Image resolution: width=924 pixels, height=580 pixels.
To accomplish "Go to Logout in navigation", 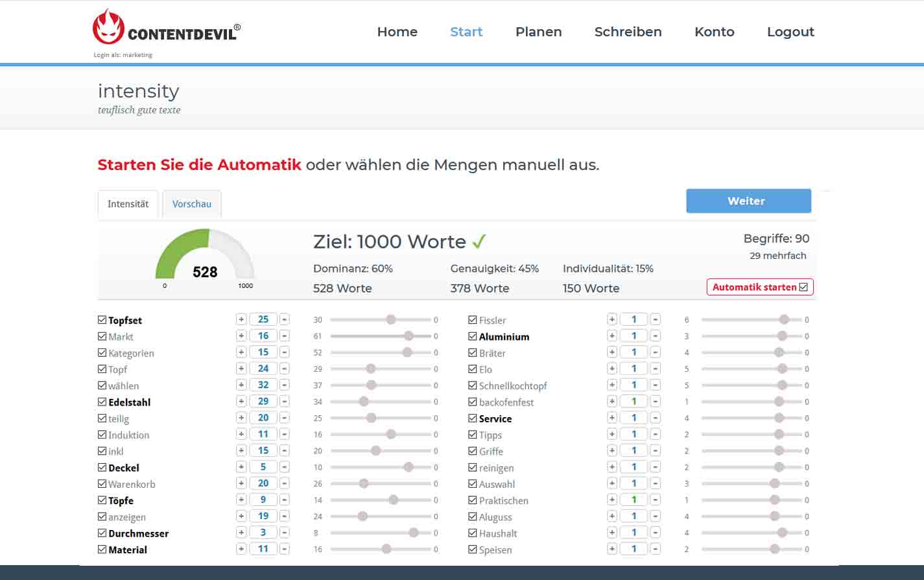I will 790,32.
